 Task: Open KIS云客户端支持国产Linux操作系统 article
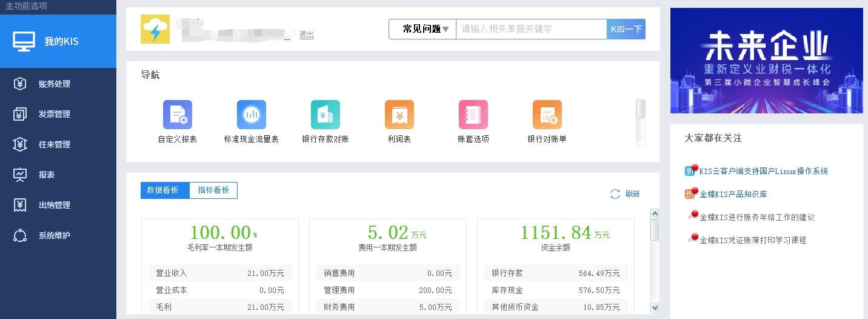[764, 171]
